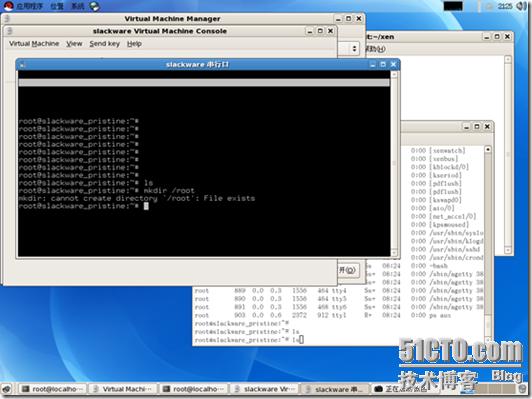This screenshot has width=532, height=399.
Task: Open the Help menu in console window
Action: [x=134, y=43]
